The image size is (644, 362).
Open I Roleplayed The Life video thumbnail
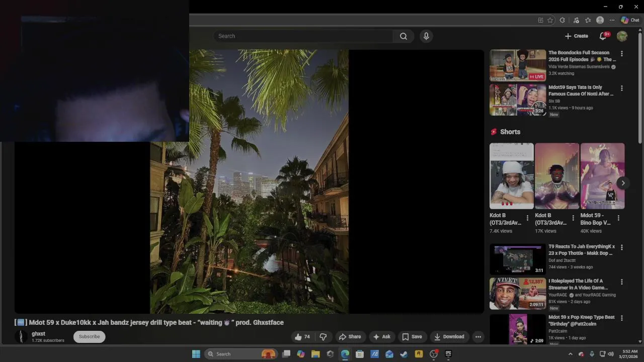pyautogui.click(x=518, y=294)
